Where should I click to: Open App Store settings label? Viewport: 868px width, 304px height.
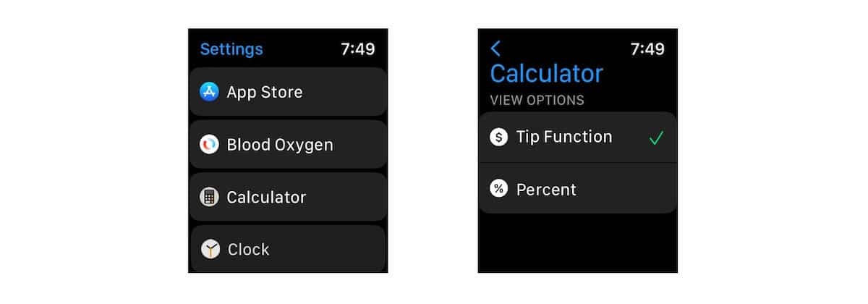265,92
